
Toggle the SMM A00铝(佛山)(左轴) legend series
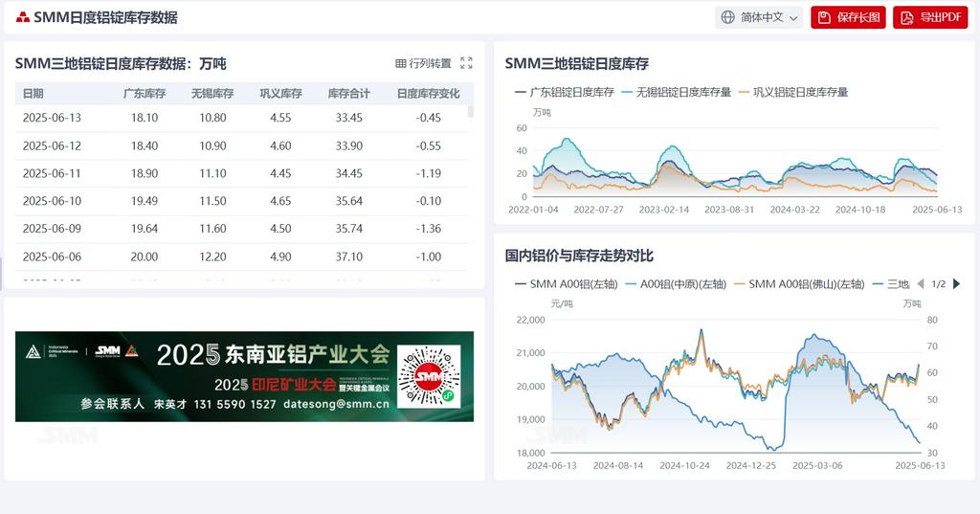click(x=799, y=284)
